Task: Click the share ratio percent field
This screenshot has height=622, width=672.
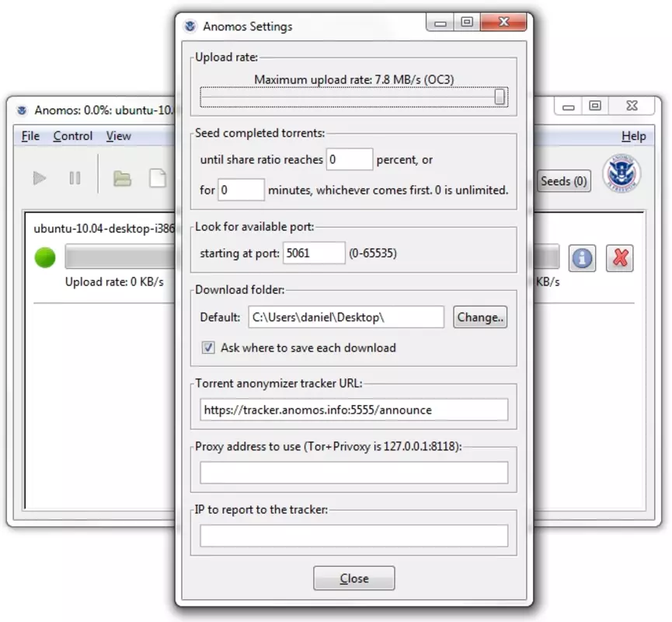Action: [350, 159]
